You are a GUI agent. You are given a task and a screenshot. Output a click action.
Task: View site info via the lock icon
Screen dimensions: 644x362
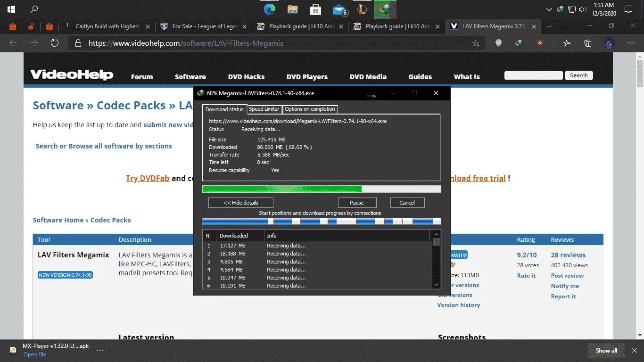click(x=78, y=43)
